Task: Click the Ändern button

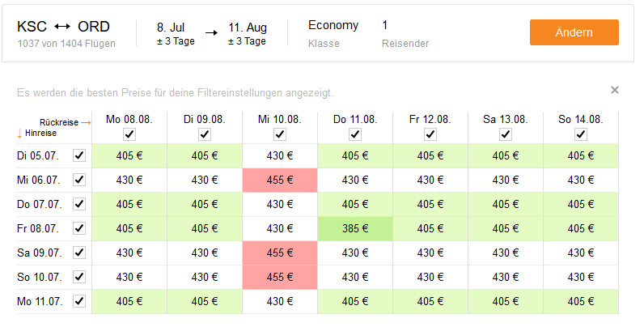Action: point(574,32)
